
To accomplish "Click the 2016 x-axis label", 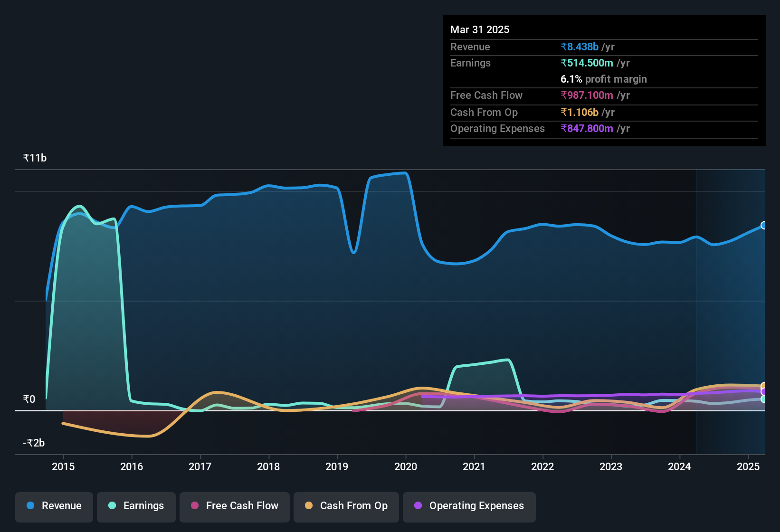I will coord(132,466).
